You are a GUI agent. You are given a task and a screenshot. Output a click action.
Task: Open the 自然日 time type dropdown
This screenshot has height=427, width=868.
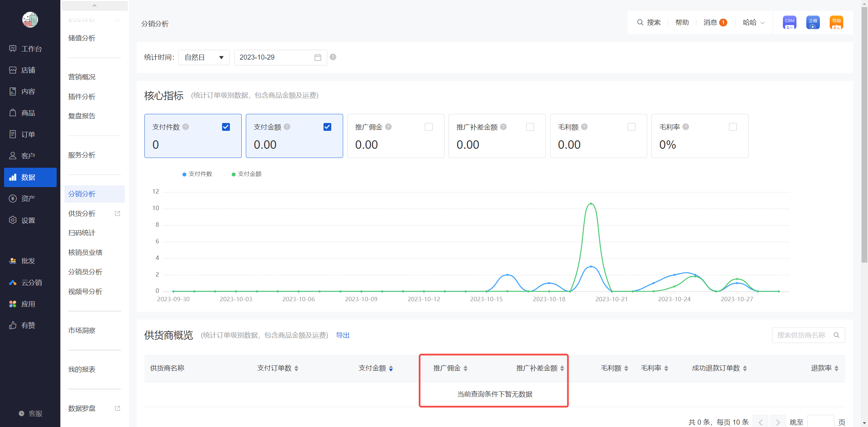pos(204,58)
